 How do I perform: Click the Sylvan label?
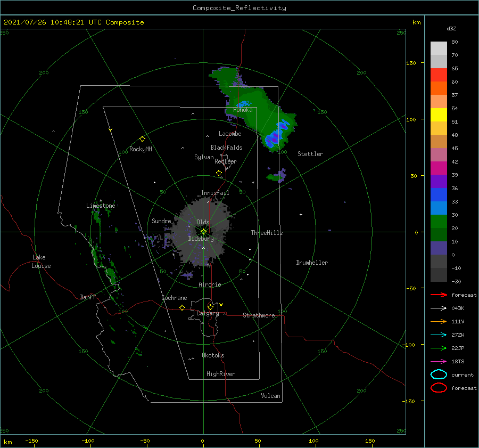coord(204,157)
